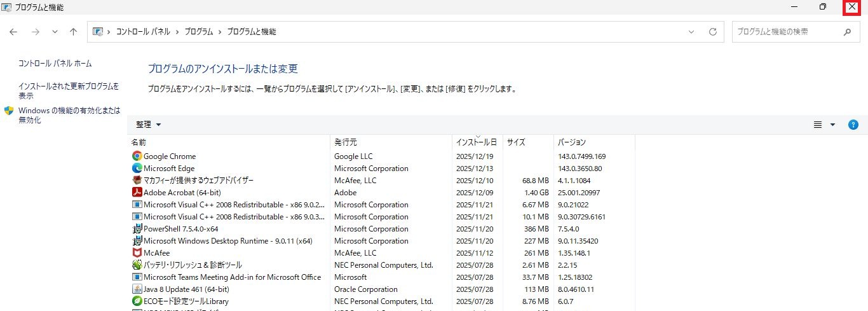Click Java 8 Update 461 icon
This screenshot has height=311, width=868.
(137, 289)
